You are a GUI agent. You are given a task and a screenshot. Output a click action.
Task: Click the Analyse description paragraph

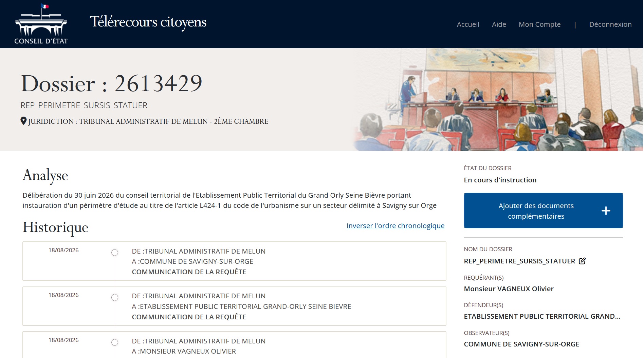[229, 200]
